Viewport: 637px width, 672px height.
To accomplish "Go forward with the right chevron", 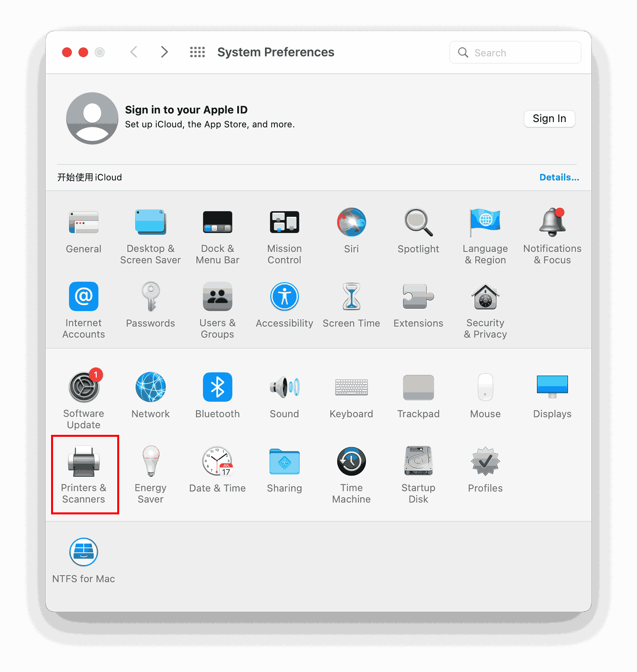I will click(x=164, y=52).
